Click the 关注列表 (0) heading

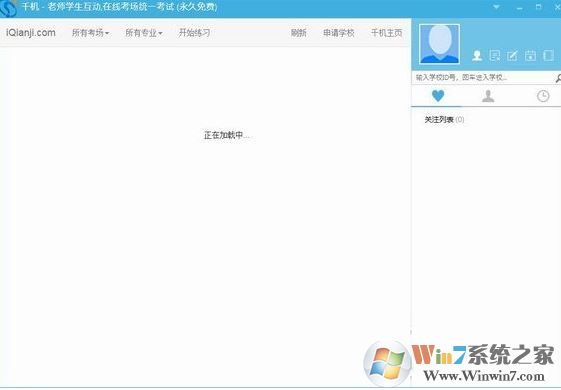[444, 120]
